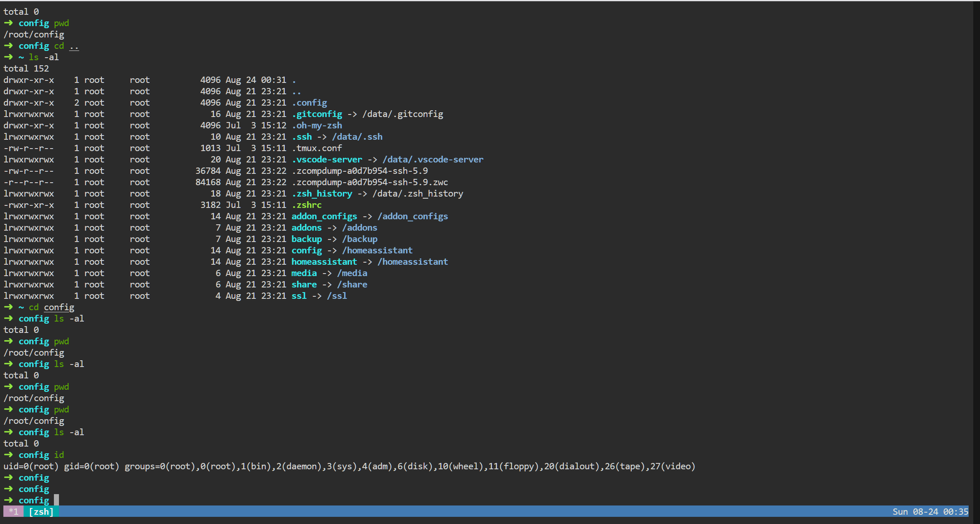This screenshot has width=980, height=524.
Task: Click the underlined config argument after cd
Action: point(59,307)
